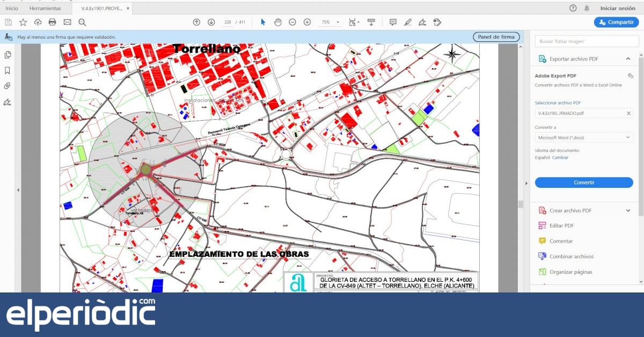Switch to the Herramientas tab
This screenshot has width=644, height=337.
[45, 9]
